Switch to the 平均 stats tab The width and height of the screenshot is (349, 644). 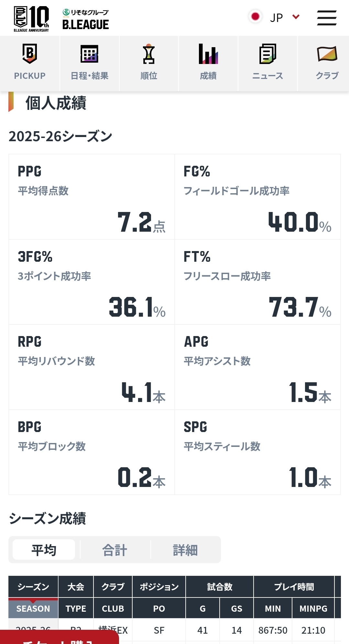tap(44, 550)
